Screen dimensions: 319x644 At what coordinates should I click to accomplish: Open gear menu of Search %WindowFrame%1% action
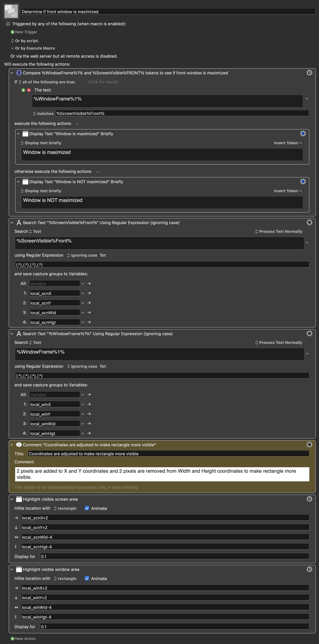[x=309, y=333]
